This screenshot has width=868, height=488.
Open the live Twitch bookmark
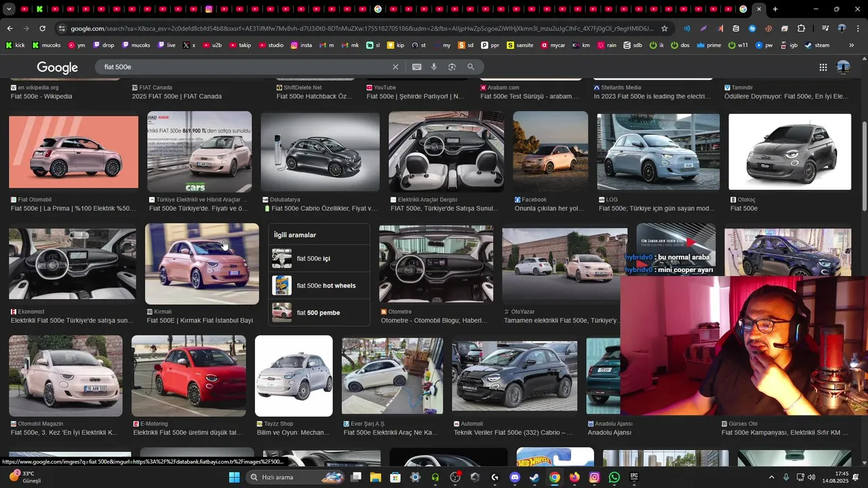167,45
